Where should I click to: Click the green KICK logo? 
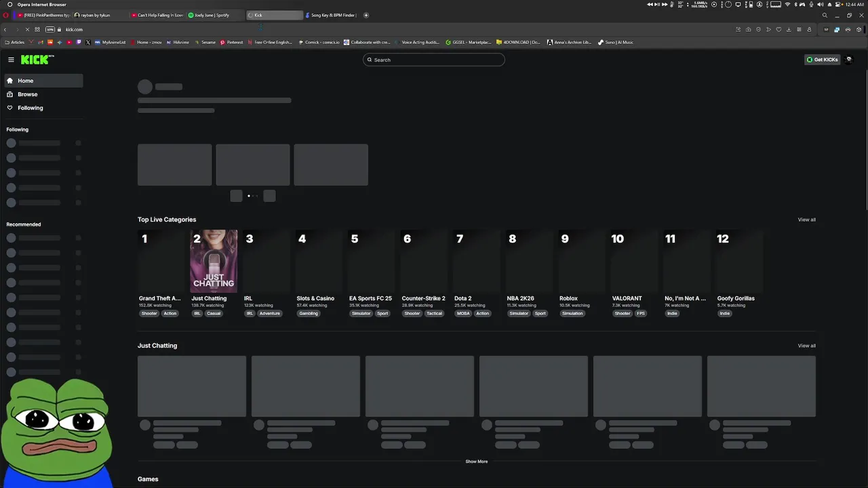pos(37,60)
